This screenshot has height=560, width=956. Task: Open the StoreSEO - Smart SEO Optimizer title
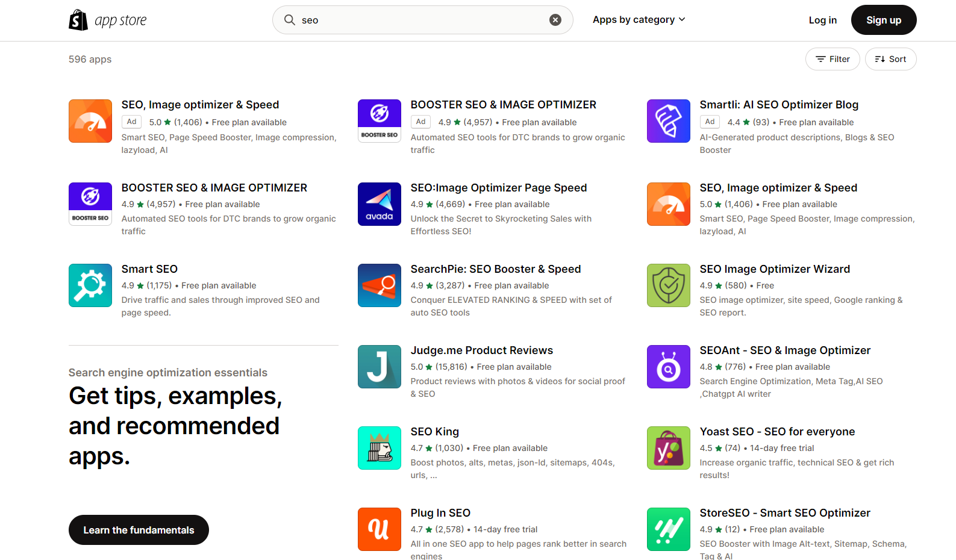[x=785, y=513]
